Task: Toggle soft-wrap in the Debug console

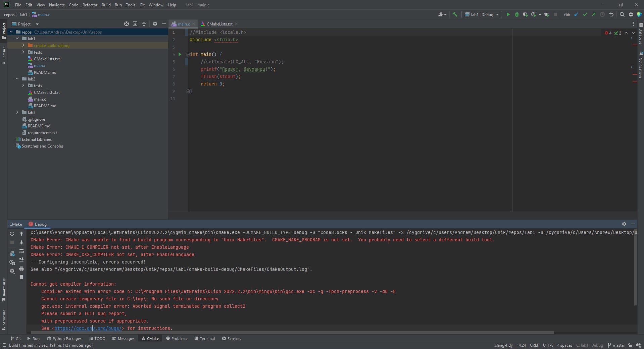Action: [x=21, y=252]
